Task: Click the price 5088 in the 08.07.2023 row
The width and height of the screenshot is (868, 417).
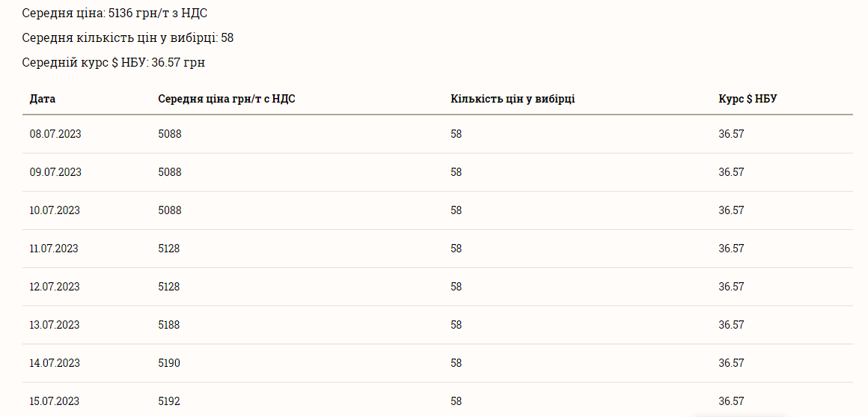Action: (170, 134)
